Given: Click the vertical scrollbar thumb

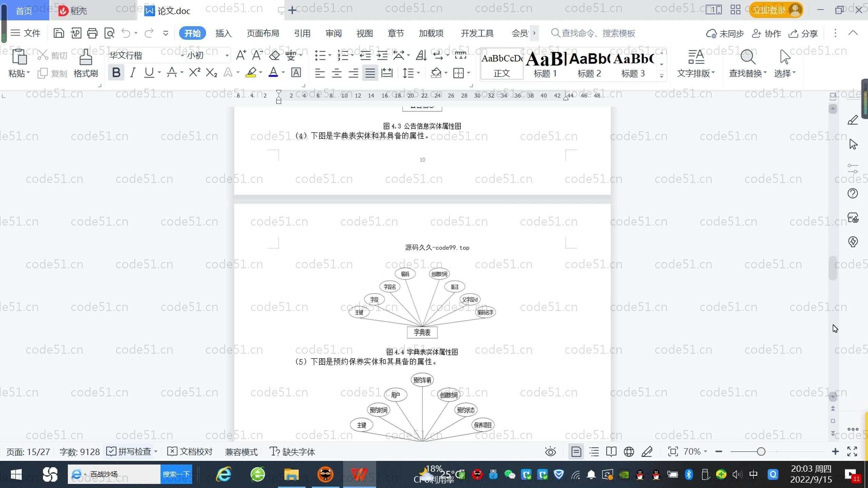Looking at the screenshot, I should click(x=833, y=268).
